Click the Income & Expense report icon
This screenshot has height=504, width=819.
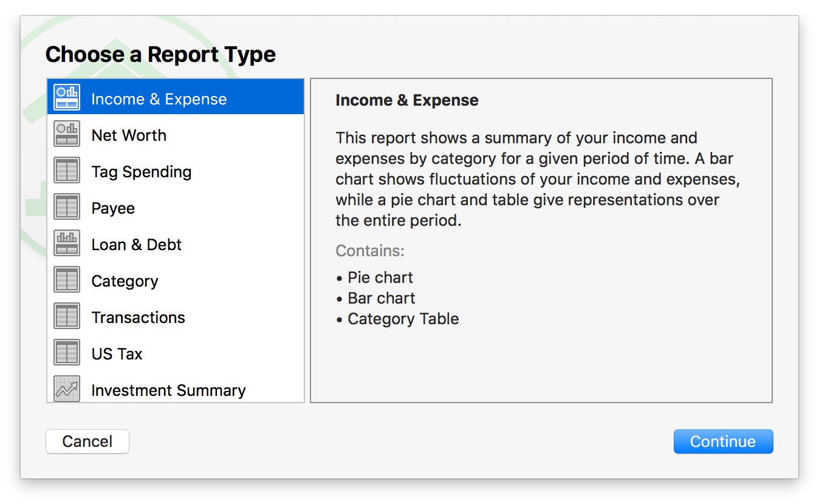click(x=67, y=98)
